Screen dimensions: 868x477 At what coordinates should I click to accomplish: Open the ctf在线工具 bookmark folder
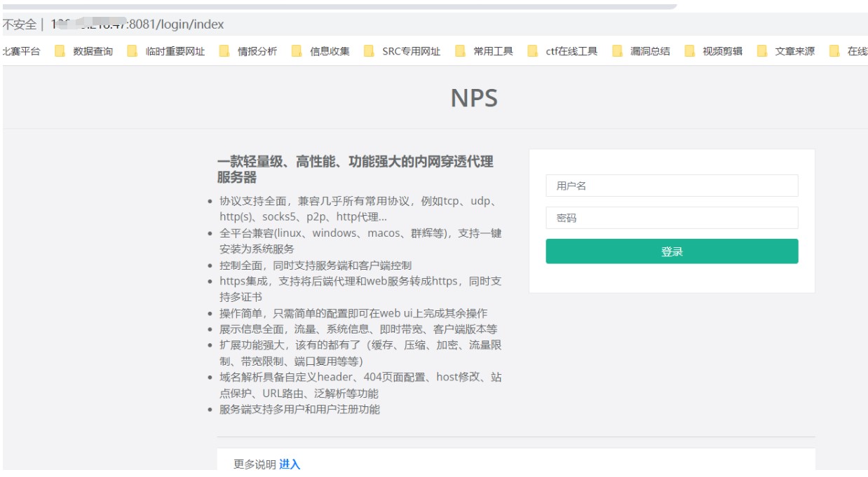[x=563, y=51]
